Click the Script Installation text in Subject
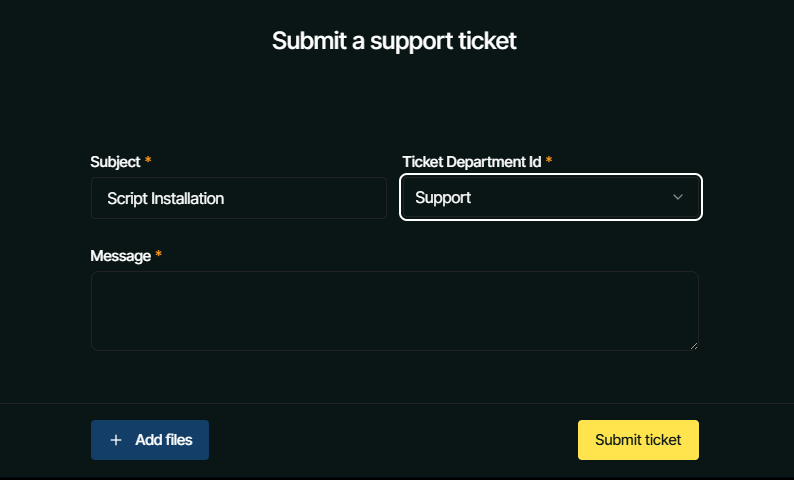The image size is (794, 480). point(165,198)
